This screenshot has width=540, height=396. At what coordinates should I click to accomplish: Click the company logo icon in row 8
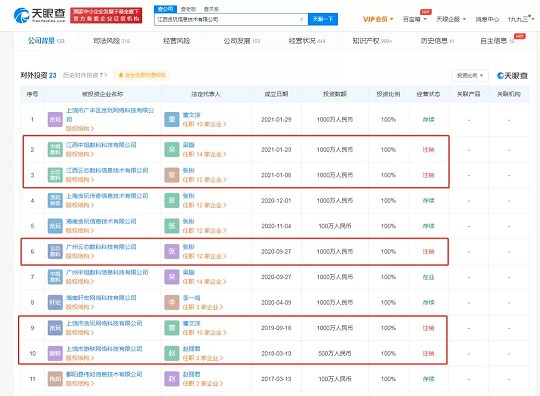(x=55, y=302)
